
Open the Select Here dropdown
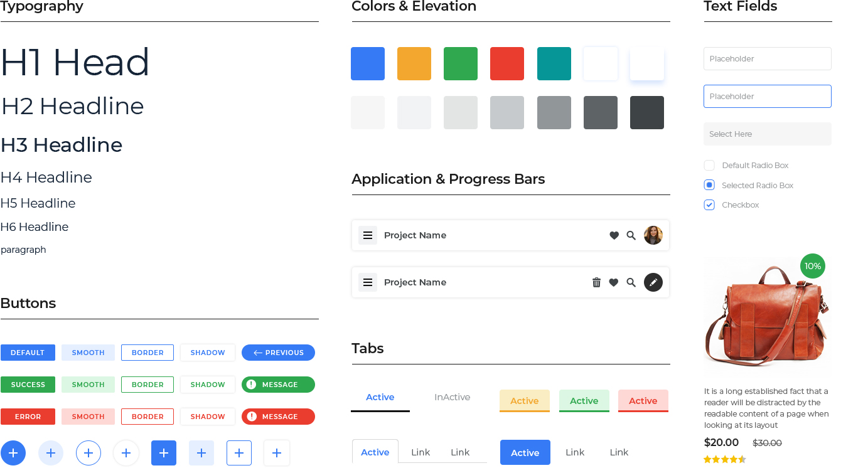(x=767, y=134)
